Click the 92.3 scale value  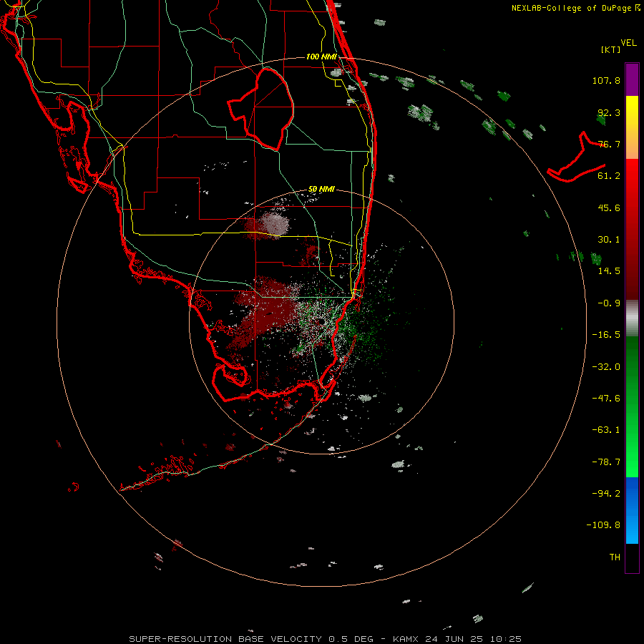pos(609,112)
